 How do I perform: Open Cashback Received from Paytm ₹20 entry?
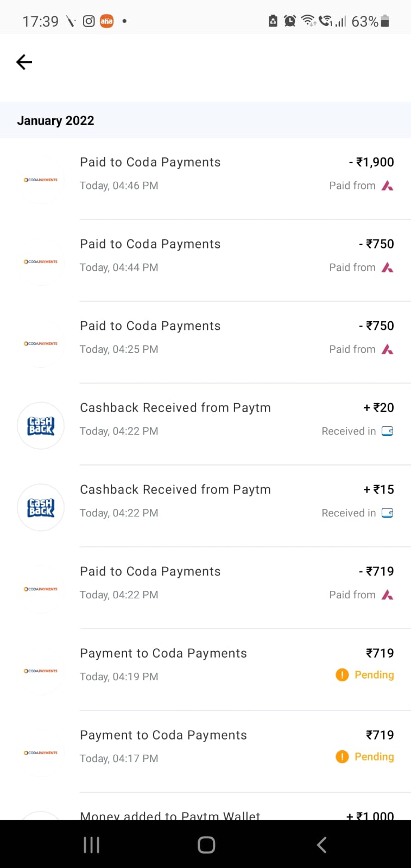pos(175,408)
